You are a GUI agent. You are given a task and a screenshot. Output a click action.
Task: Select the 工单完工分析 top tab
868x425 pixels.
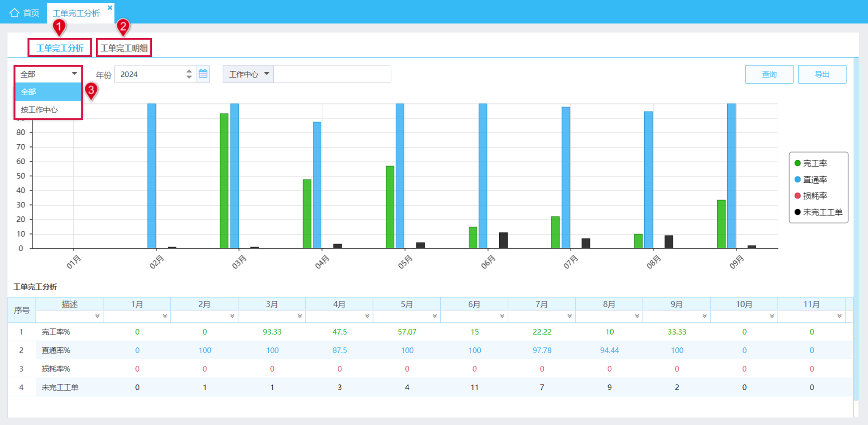pos(76,13)
